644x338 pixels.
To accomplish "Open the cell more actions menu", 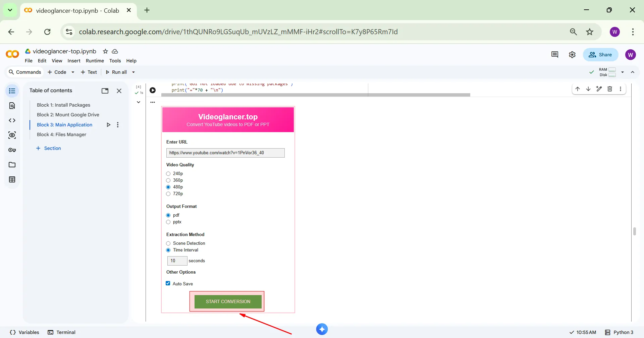I will (621, 89).
